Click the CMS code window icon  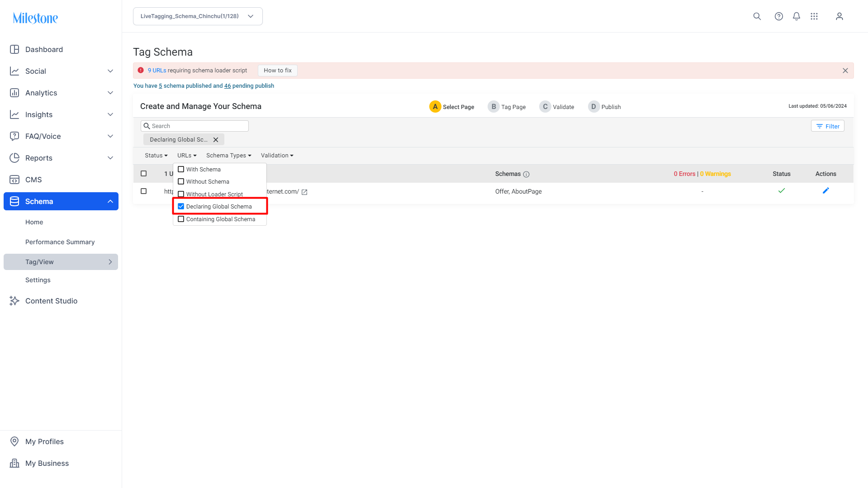click(14, 180)
